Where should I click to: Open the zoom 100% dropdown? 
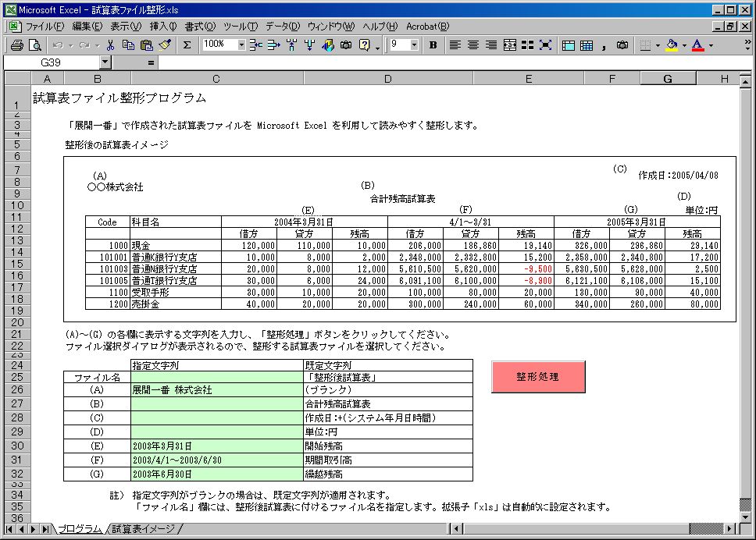pos(241,45)
